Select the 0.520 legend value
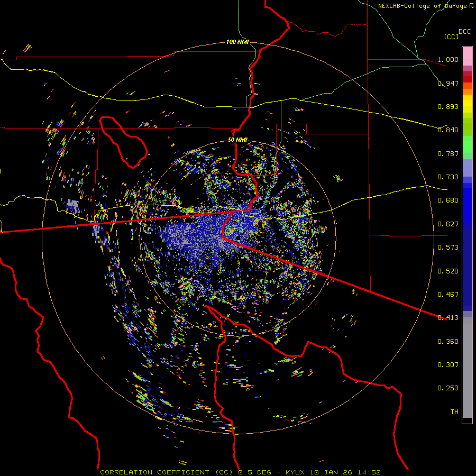476x476 pixels. pos(448,271)
